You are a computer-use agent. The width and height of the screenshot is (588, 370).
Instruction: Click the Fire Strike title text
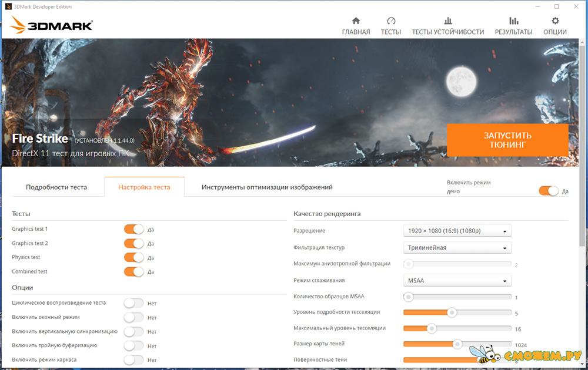[x=40, y=139]
